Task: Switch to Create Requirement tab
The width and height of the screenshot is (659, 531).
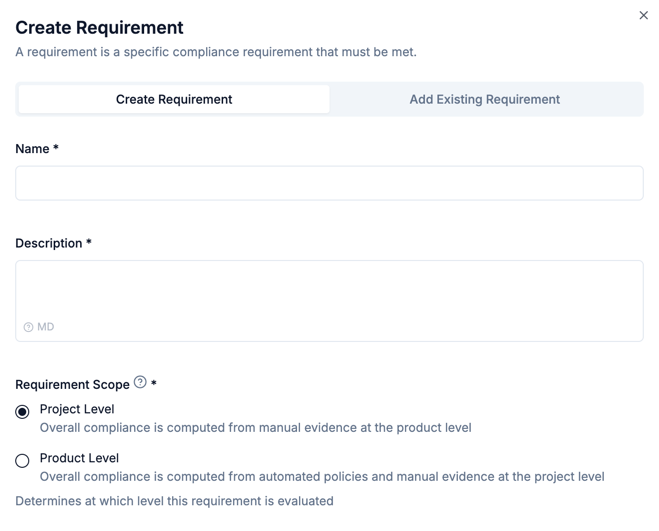Action: (174, 99)
